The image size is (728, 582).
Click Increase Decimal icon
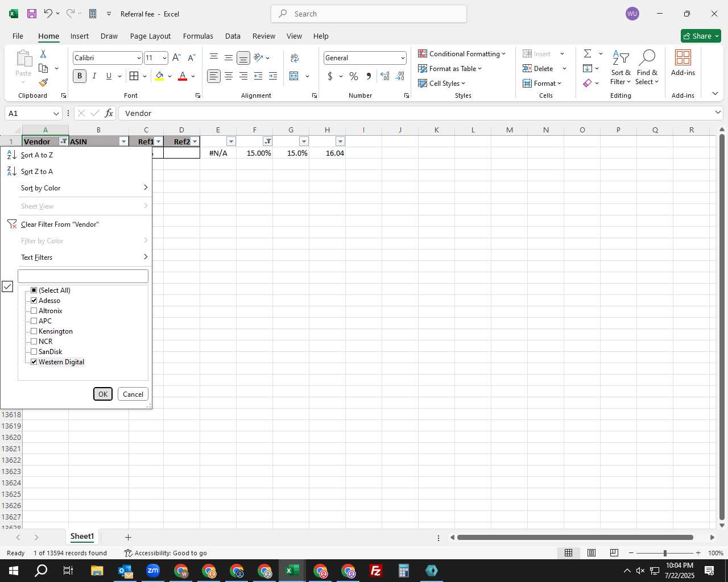point(385,76)
